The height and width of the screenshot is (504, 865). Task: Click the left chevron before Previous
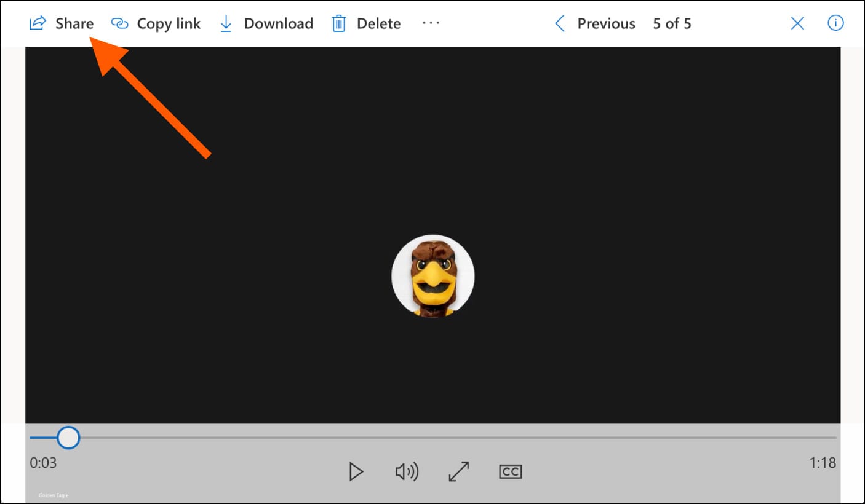(x=559, y=24)
